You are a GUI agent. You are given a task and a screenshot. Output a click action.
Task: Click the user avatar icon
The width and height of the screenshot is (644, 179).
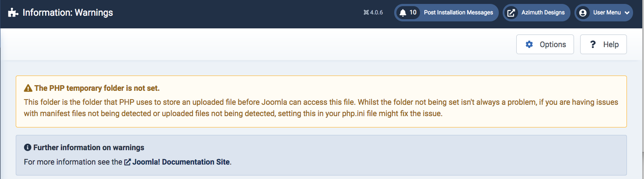583,13
